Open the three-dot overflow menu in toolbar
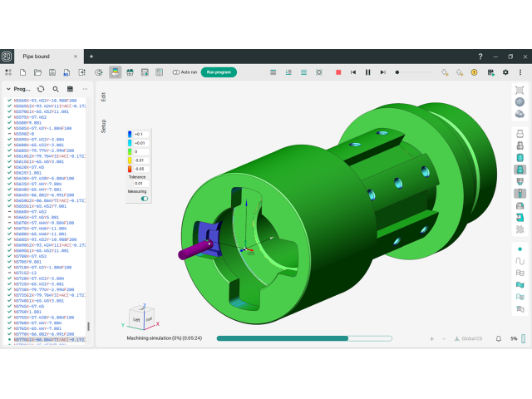Viewport: 532px width, 399px height. (520, 72)
